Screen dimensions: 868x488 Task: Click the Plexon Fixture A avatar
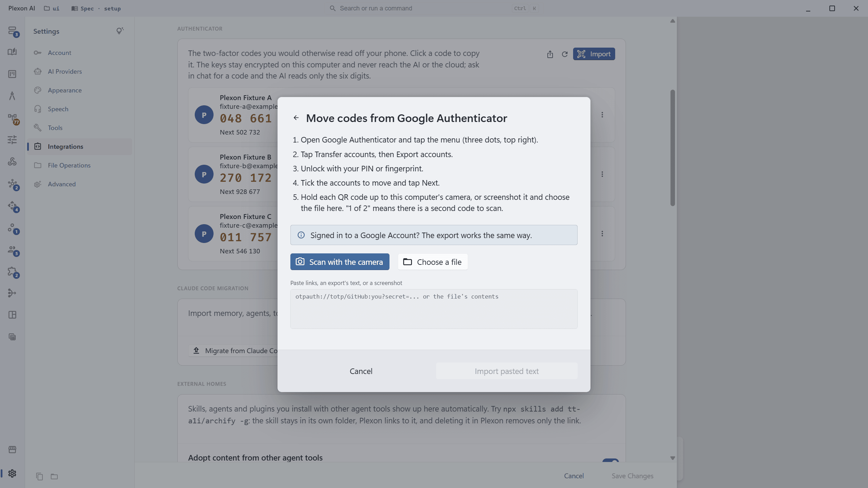[204, 115]
